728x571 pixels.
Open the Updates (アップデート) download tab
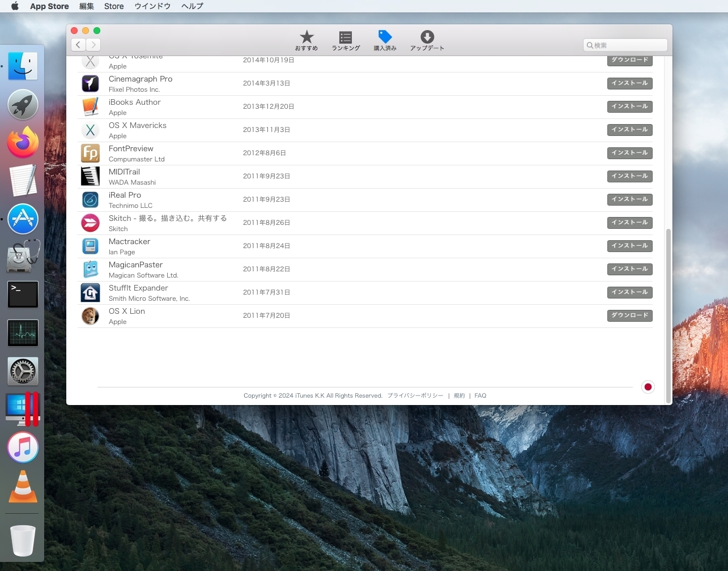(x=427, y=40)
